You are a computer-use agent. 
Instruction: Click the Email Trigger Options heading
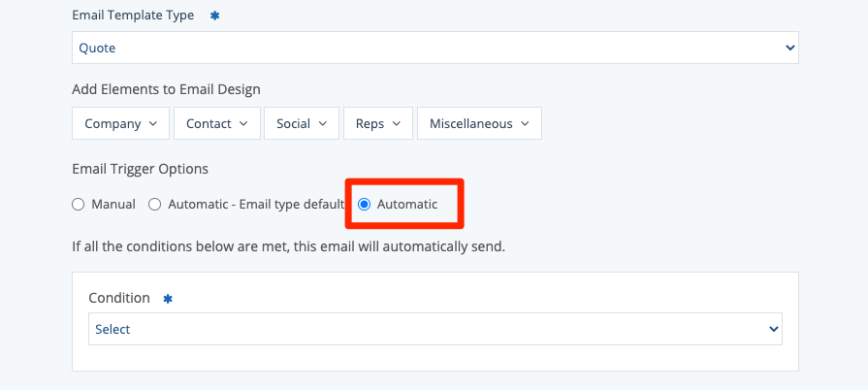pos(140,169)
